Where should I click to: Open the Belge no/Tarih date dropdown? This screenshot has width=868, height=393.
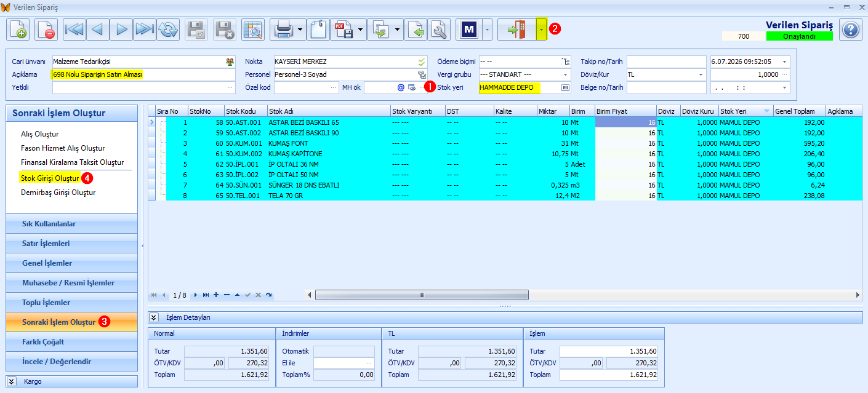pos(784,87)
